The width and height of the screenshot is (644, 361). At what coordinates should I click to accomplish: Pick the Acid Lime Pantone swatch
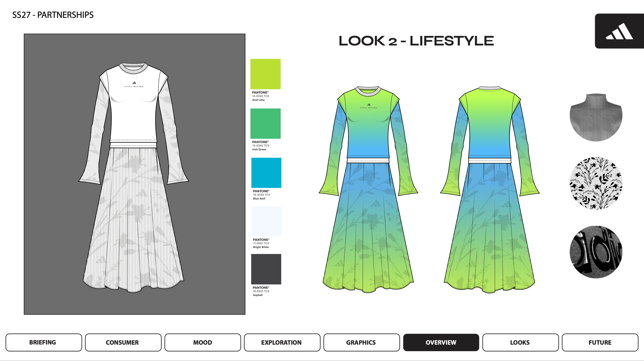[x=265, y=74]
